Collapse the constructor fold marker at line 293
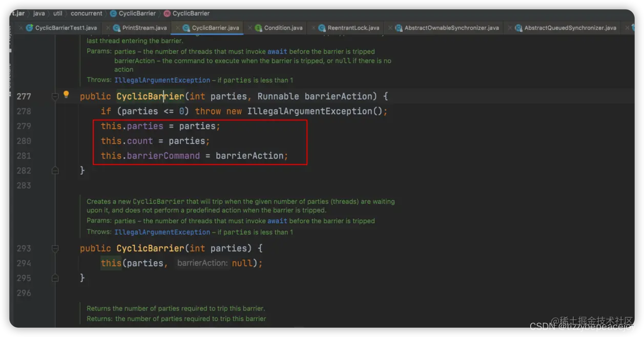644x337 pixels. click(x=55, y=248)
